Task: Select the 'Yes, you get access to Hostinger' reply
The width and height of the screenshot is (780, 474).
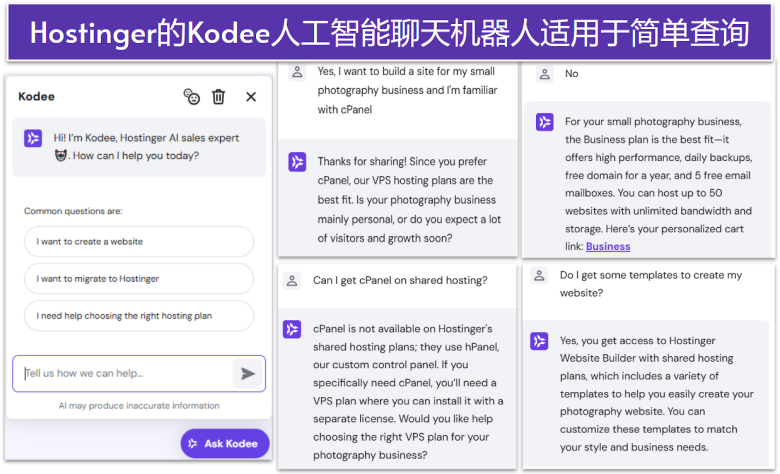Action: (x=657, y=394)
